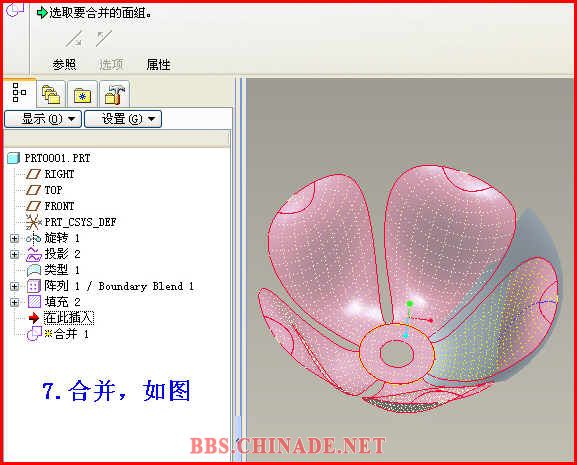Screen dimensions: 577x465
Task: Open the 显示(O) dropdown menu
Action: [43, 119]
